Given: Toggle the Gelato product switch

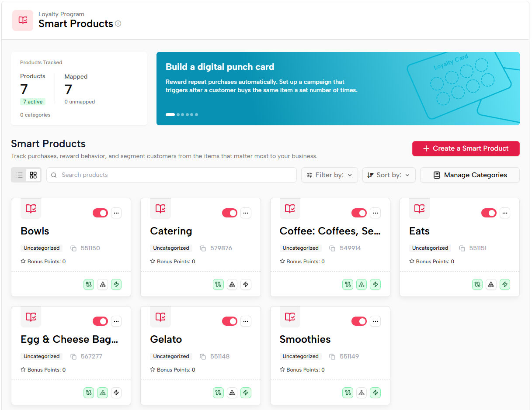Looking at the screenshot, I should [229, 321].
